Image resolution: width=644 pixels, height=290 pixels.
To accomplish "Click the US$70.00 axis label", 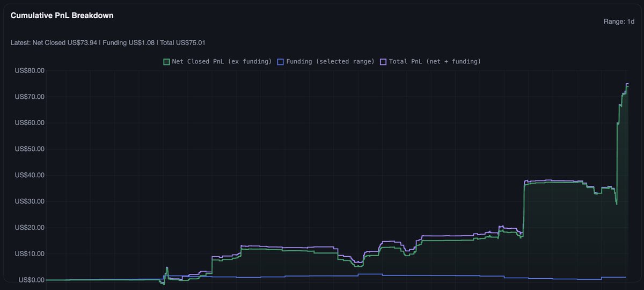I will pos(30,97).
